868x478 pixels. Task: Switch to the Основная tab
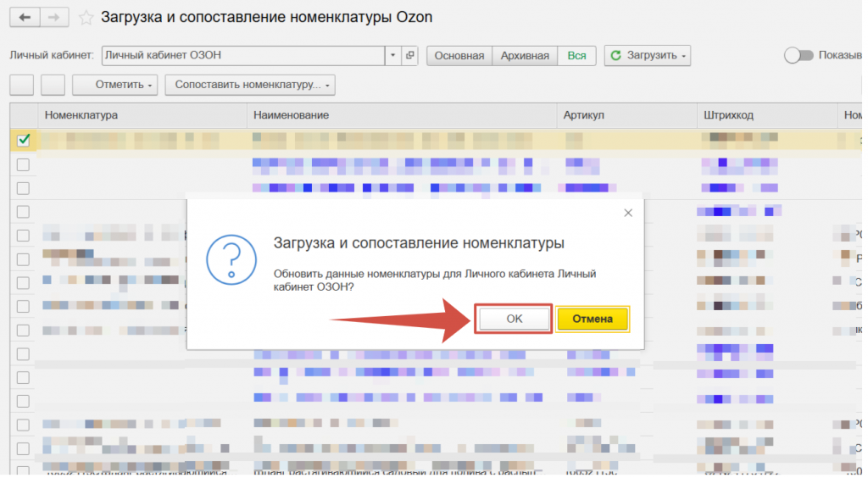click(459, 55)
